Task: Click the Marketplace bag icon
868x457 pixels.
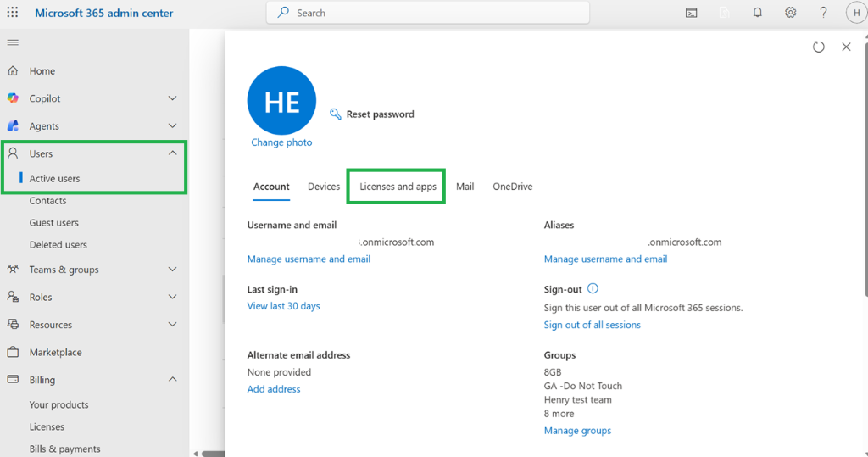Action: (x=13, y=352)
